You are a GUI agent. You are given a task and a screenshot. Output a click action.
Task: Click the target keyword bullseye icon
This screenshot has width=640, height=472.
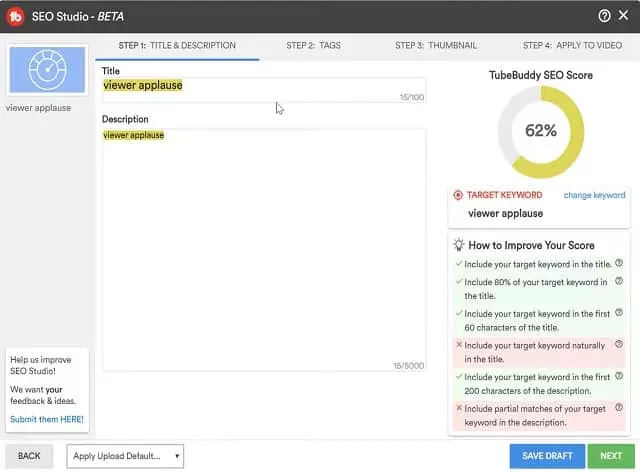pos(458,195)
